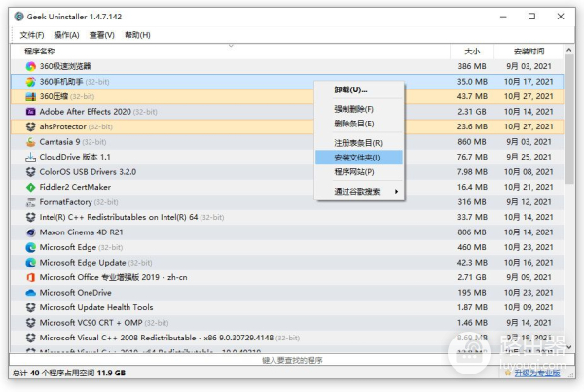Select the Microsoft OneDrive row text

[76, 293]
